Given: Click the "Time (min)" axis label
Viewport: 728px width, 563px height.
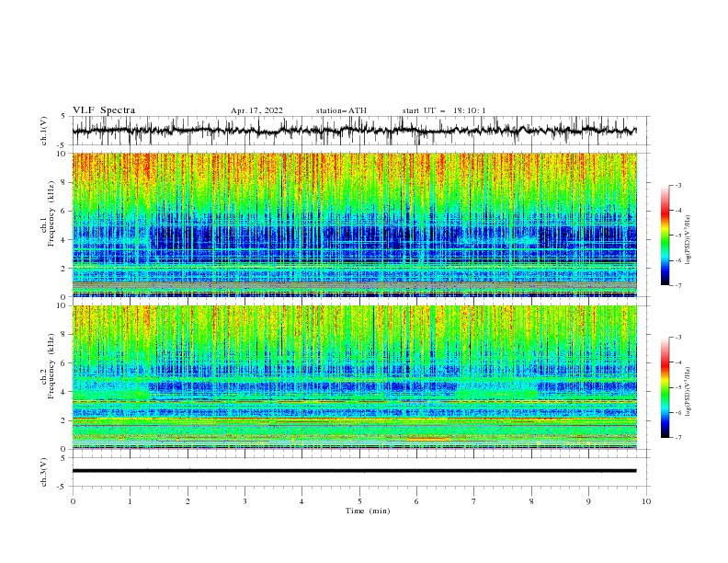Looking at the screenshot, I should (368, 511).
